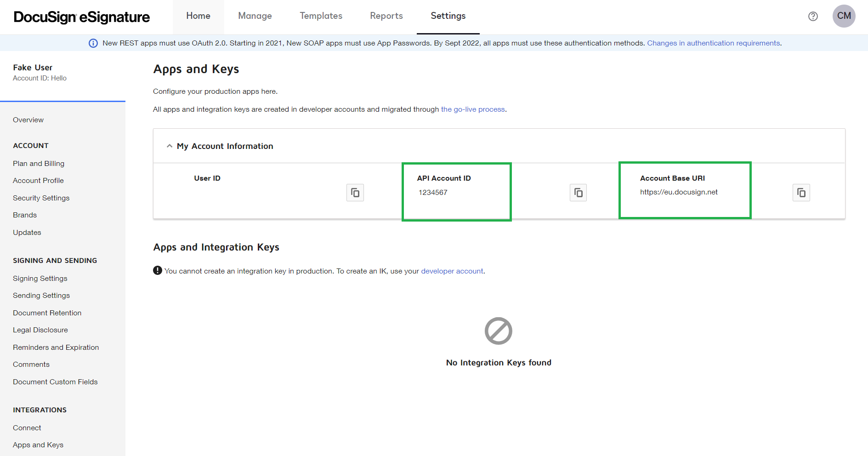Open the CM user profile avatar

[844, 16]
